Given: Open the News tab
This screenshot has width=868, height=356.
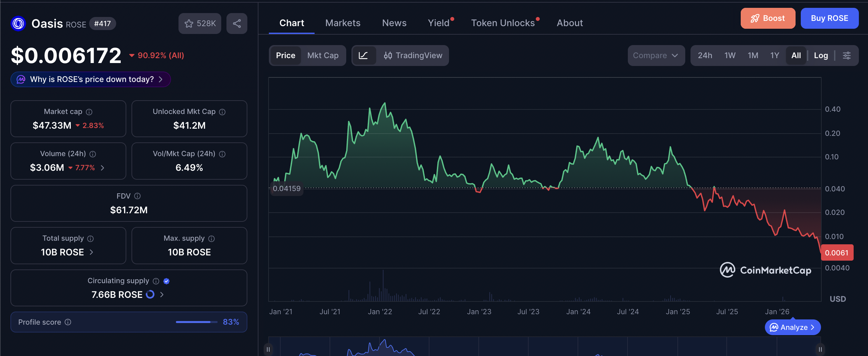Looking at the screenshot, I should tap(394, 23).
